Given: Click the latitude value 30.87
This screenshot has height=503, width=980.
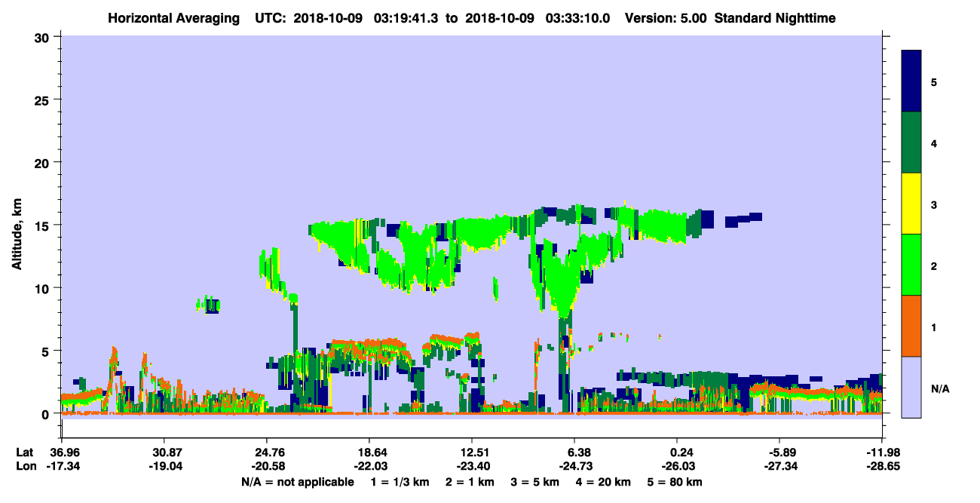Looking at the screenshot, I should 164,452.
